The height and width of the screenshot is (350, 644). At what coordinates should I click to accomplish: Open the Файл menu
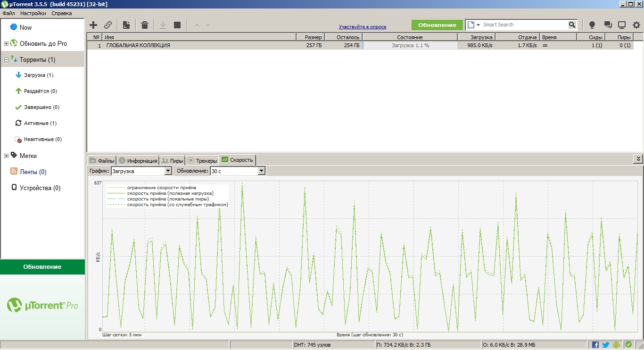8,13
